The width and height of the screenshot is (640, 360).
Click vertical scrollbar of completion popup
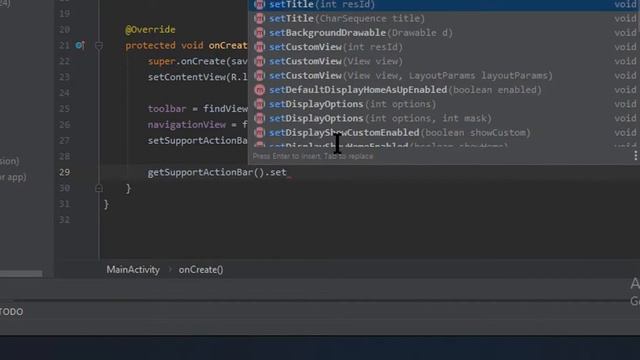coord(638,14)
